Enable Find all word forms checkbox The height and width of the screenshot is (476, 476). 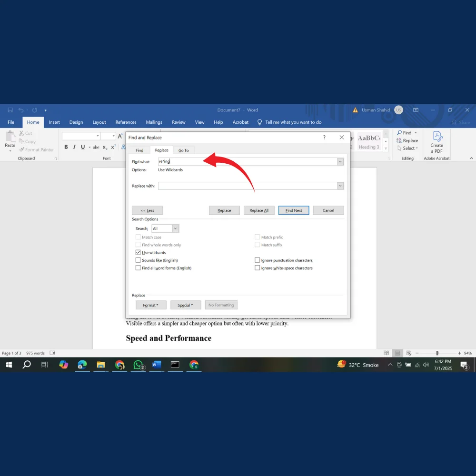pyautogui.click(x=138, y=268)
